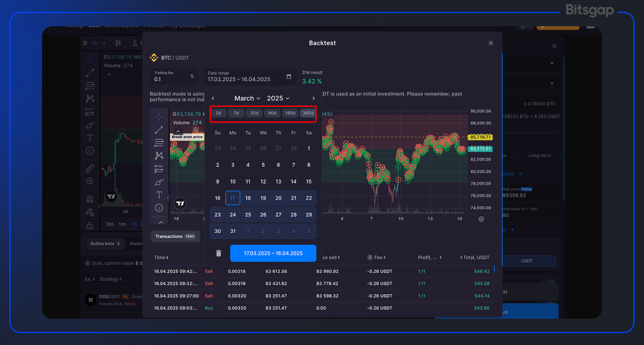Sort transactions by Total, USDT column
Screen dimensions: 644x345
pyautogui.click(x=475, y=257)
